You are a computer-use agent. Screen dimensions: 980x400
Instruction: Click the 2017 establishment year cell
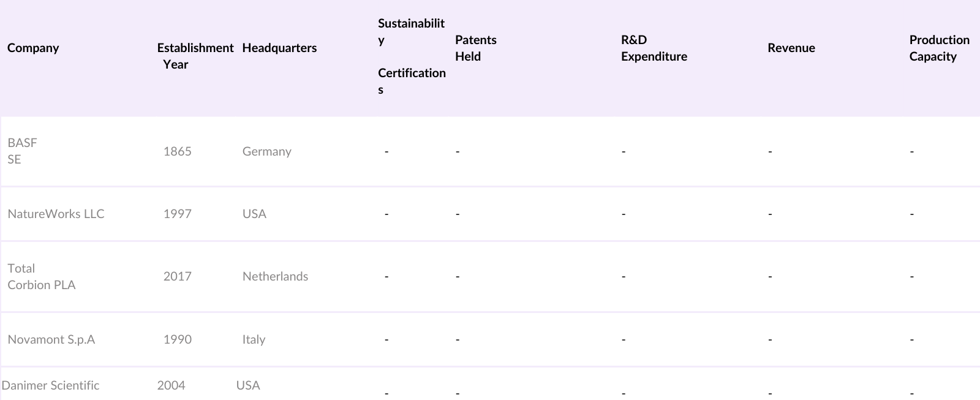tap(177, 276)
